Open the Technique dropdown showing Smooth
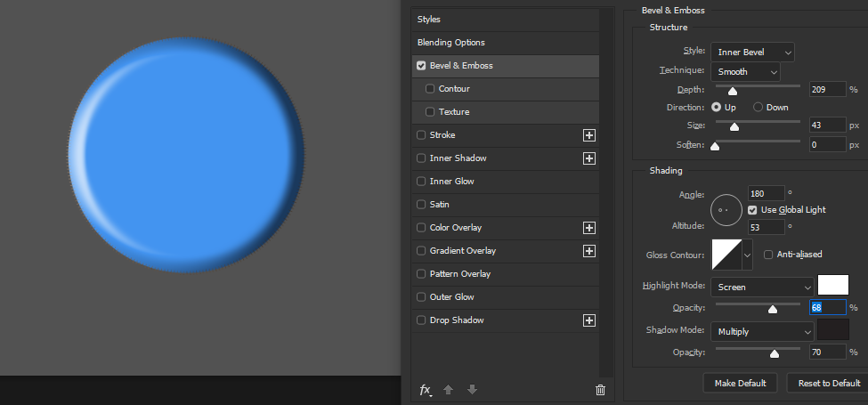The width and height of the screenshot is (868, 405). [x=745, y=72]
